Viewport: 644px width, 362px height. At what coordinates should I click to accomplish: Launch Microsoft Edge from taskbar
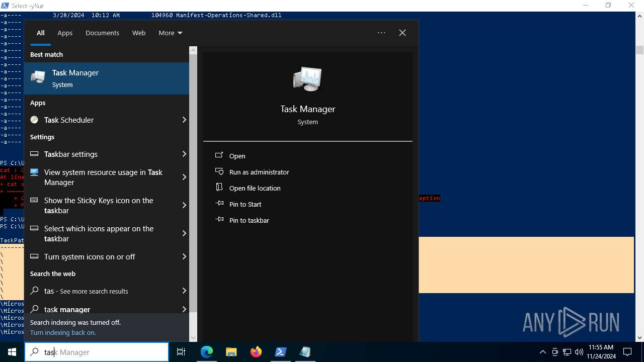207,352
